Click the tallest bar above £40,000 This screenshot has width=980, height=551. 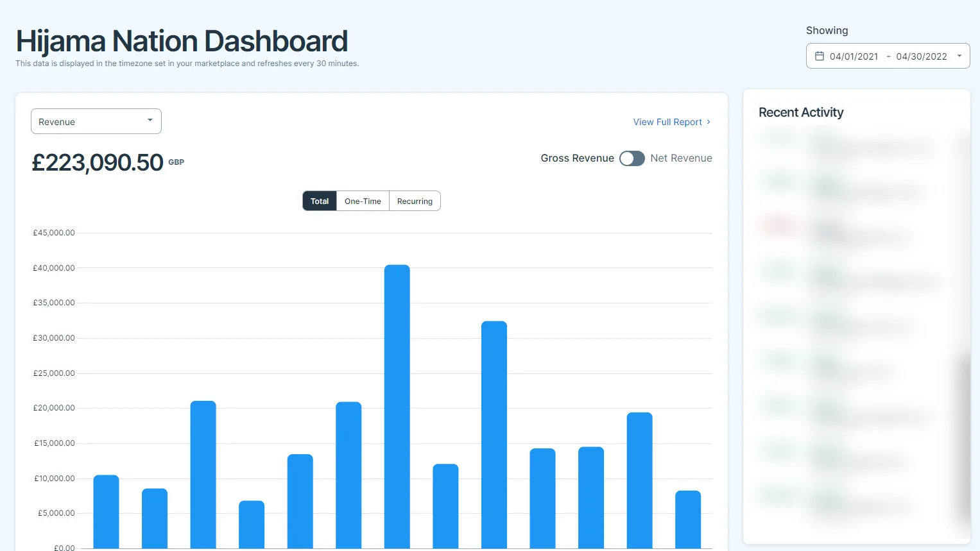click(397, 407)
